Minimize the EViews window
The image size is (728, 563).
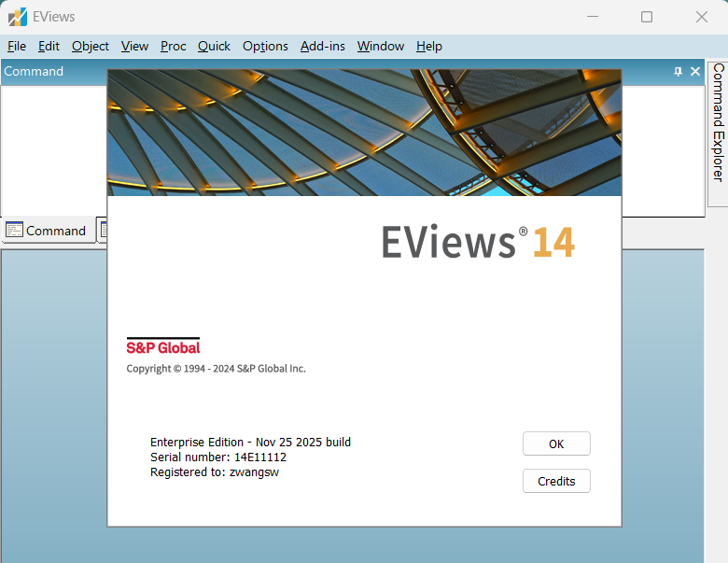(x=593, y=17)
